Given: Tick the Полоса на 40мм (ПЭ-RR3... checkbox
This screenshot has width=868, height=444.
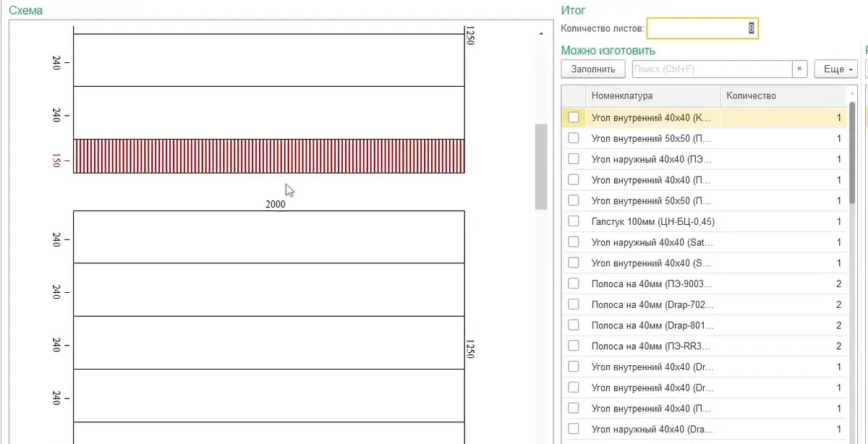Looking at the screenshot, I should pos(574,346).
